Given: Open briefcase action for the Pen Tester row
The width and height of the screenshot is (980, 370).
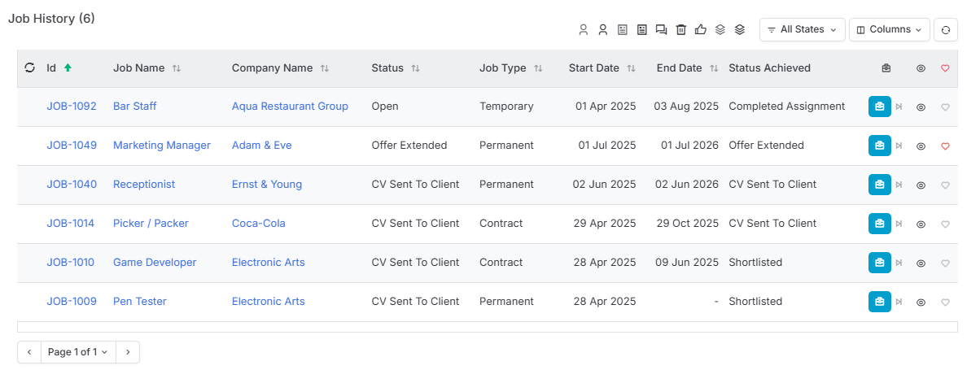Looking at the screenshot, I should coord(880,302).
